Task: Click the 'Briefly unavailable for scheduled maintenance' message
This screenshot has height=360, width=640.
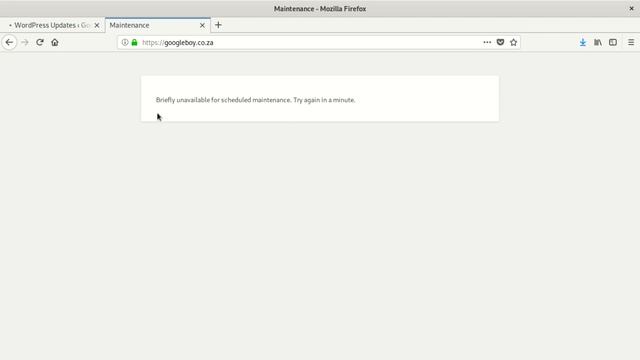Action: coord(256,100)
